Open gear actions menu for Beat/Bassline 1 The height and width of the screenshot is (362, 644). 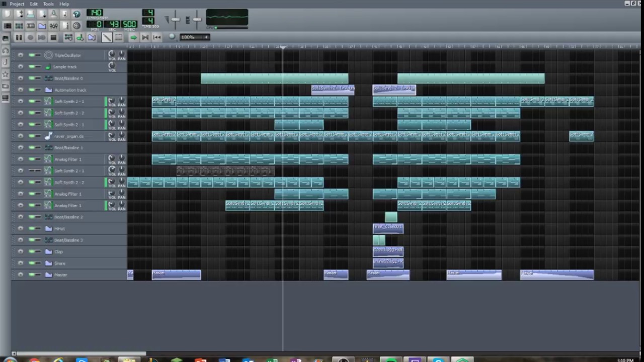click(x=21, y=148)
